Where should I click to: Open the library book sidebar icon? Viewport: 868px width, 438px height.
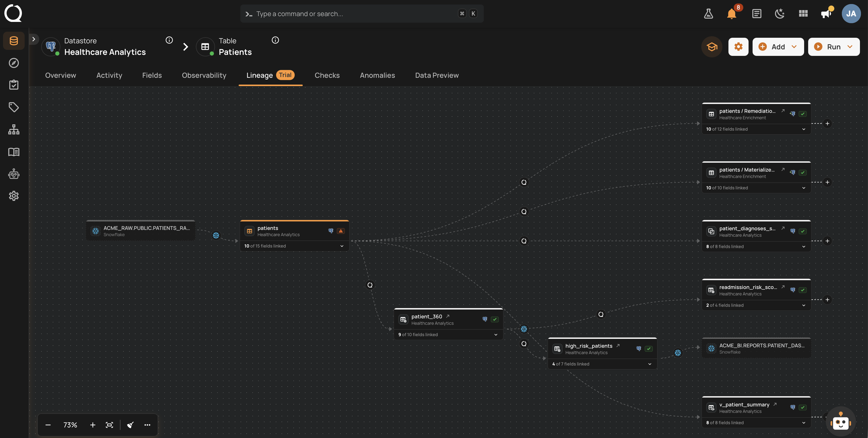[14, 152]
